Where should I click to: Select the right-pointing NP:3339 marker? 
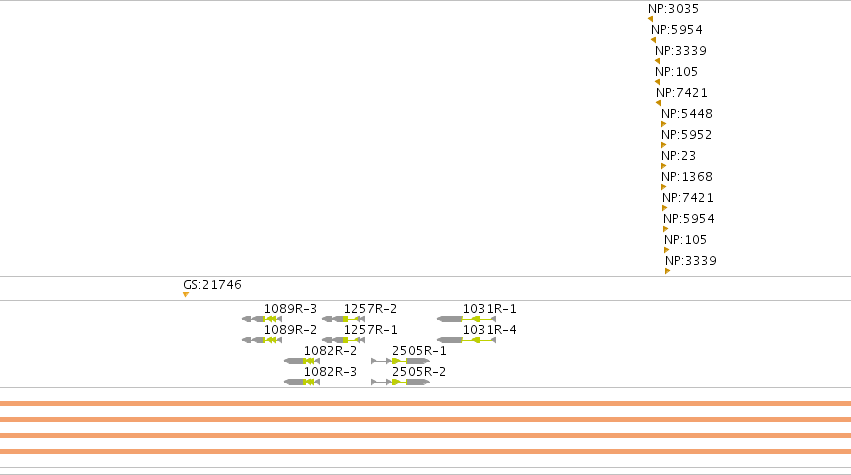(x=668, y=271)
